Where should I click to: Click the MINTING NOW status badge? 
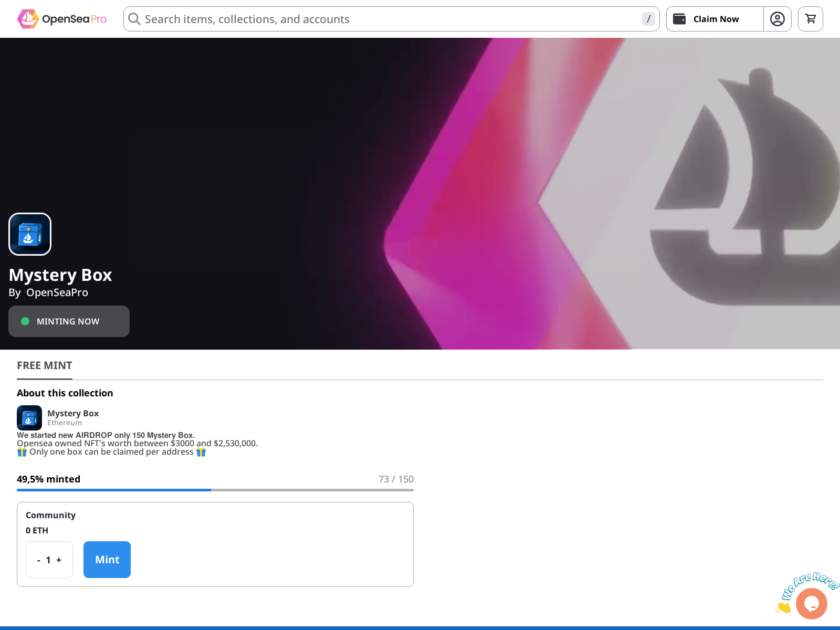pyautogui.click(x=69, y=321)
